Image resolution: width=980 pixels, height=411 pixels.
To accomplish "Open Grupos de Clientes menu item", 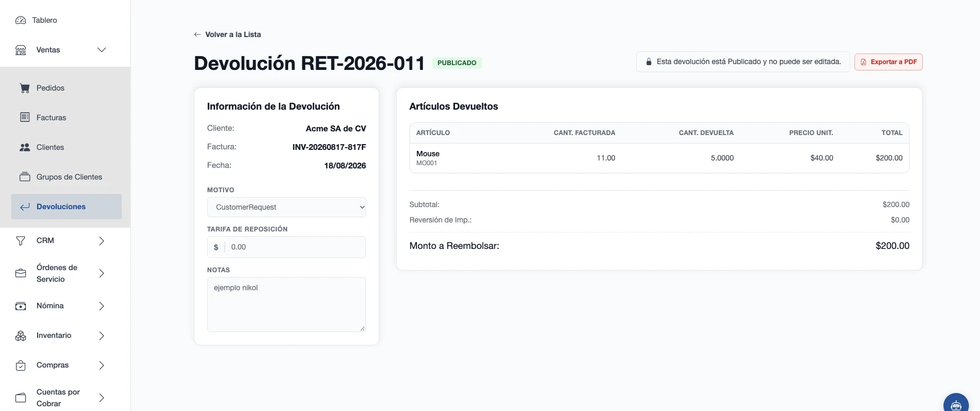I will (66, 177).
